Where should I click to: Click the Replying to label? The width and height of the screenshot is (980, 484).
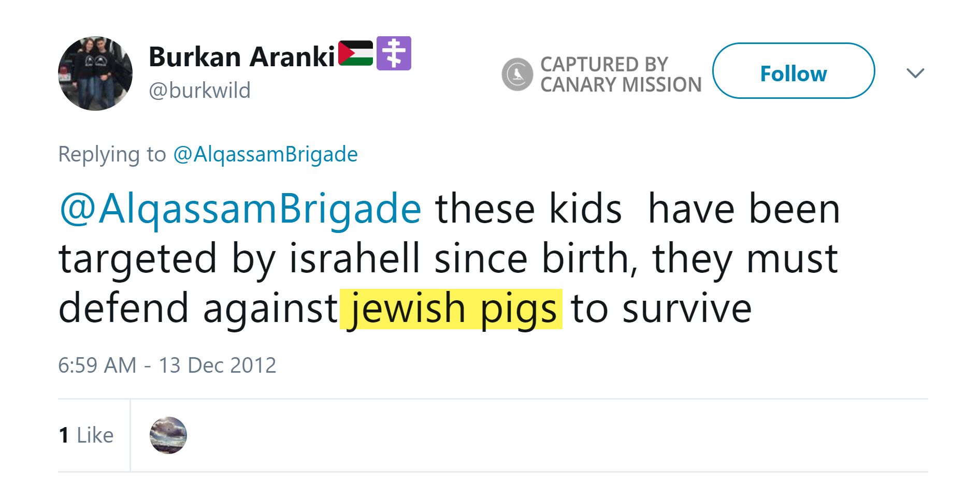(x=112, y=154)
